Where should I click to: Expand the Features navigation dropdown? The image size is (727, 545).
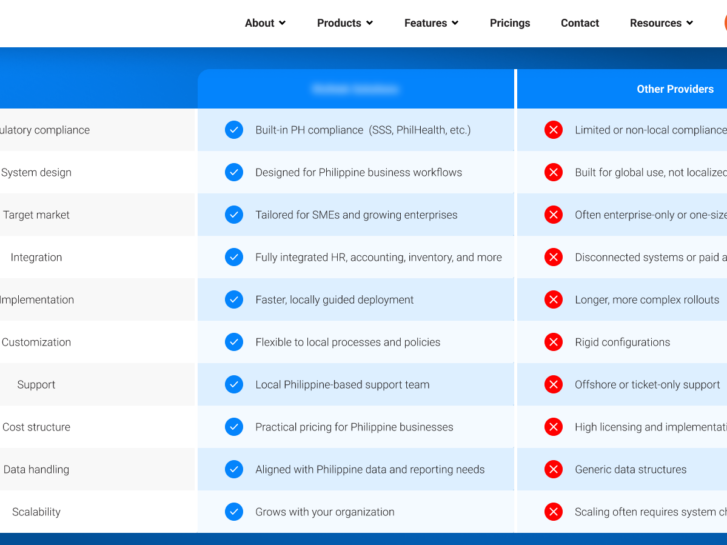tap(431, 23)
